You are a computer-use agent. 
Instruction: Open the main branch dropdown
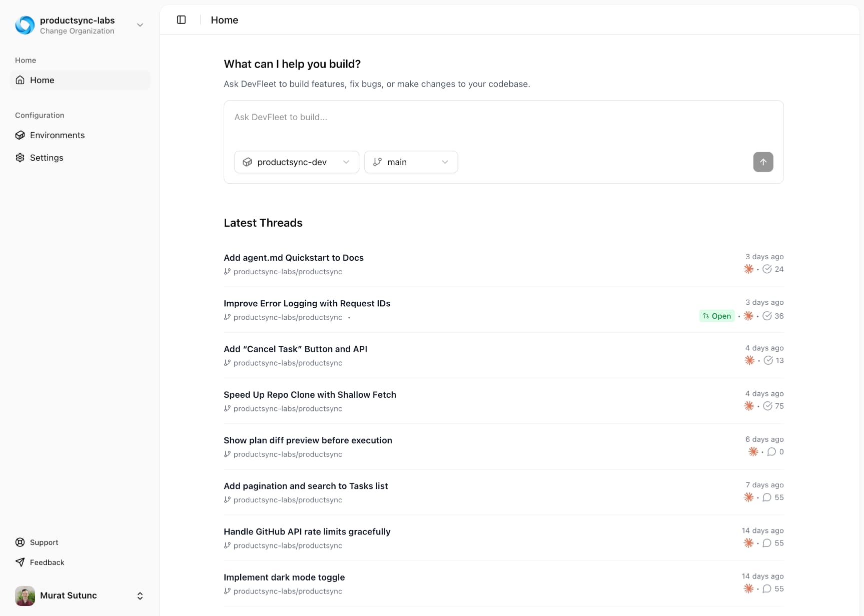pyautogui.click(x=411, y=162)
